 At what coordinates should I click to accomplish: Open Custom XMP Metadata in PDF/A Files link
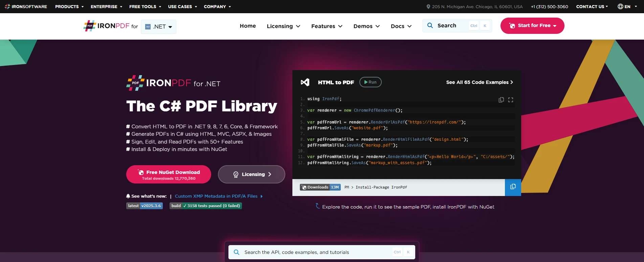216,196
